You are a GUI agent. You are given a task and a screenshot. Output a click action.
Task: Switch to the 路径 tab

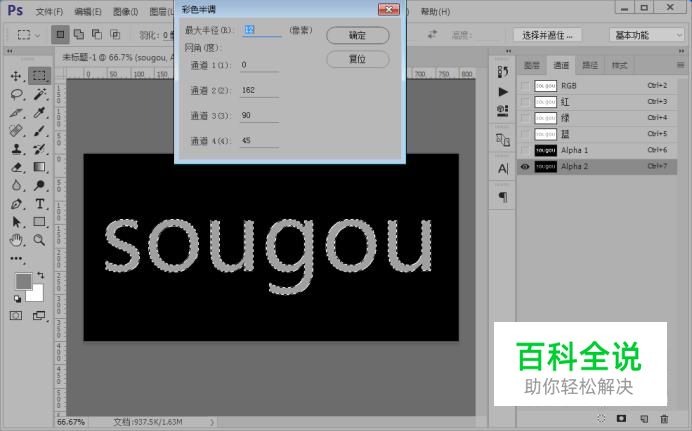coord(590,65)
